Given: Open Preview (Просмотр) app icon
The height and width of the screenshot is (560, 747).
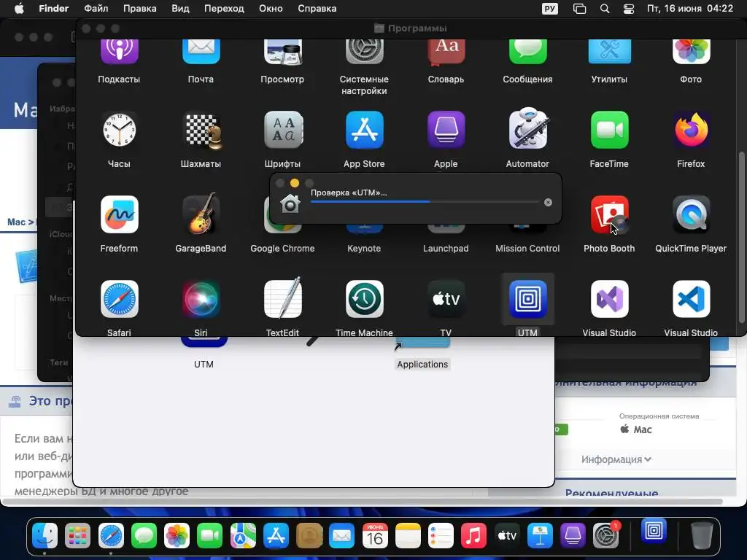Looking at the screenshot, I should tap(282, 50).
